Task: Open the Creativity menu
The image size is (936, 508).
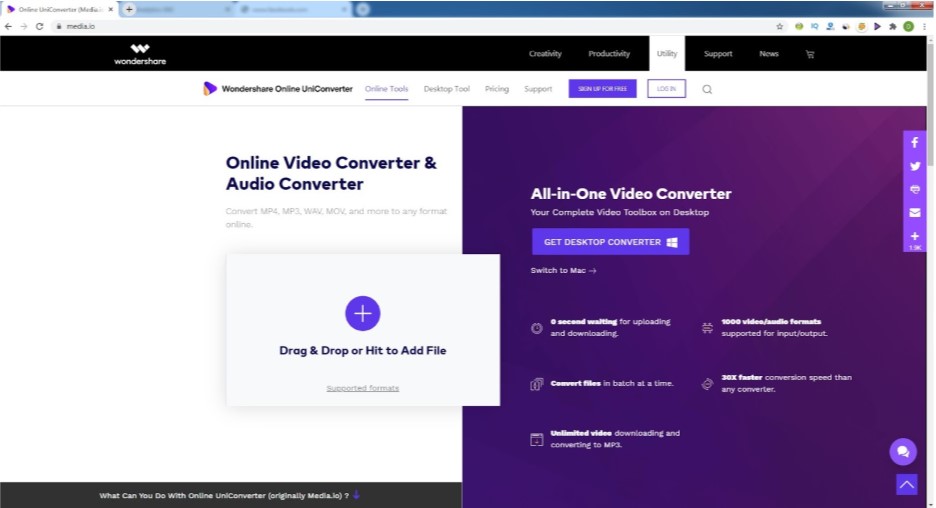Action: pyautogui.click(x=545, y=54)
